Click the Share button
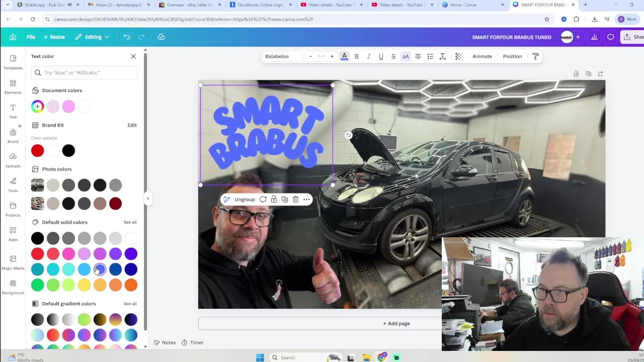The width and height of the screenshot is (644, 362). [632, 37]
